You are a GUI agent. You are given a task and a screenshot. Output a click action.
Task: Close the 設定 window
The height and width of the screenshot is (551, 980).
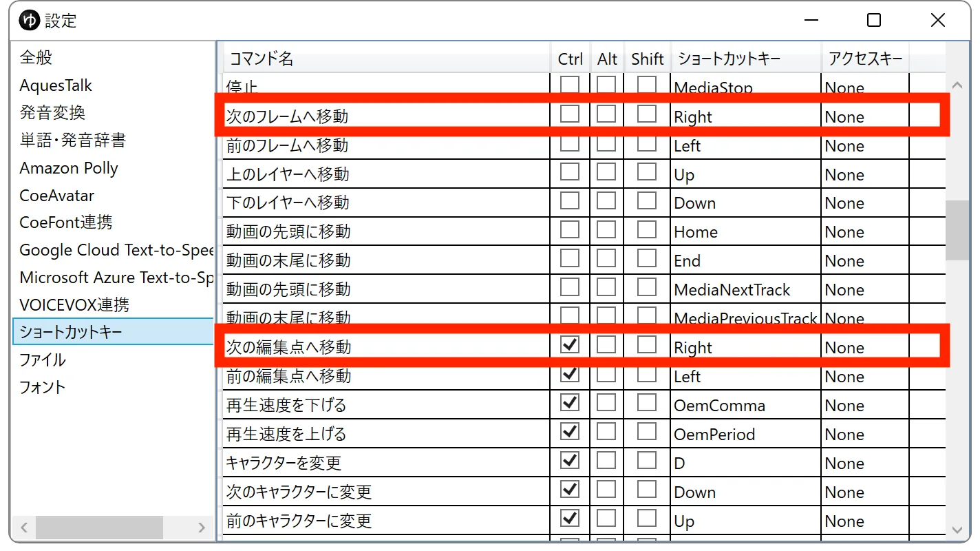pos(937,21)
